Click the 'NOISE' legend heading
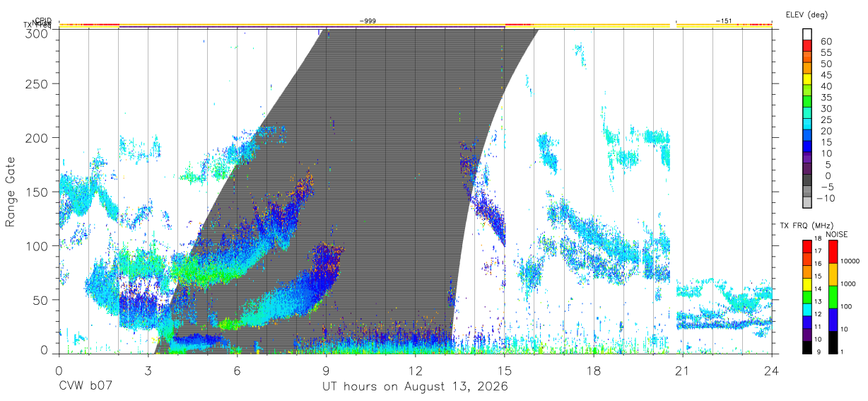Image resolution: width=868 pixels, height=401 pixels. click(x=837, y=234)
